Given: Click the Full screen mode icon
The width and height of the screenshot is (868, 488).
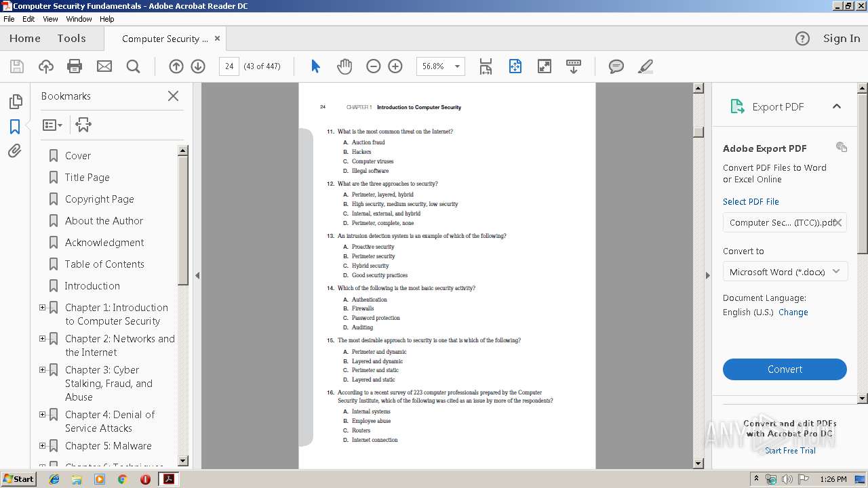Looking at the screenshot, I should [x=545, y=66].
